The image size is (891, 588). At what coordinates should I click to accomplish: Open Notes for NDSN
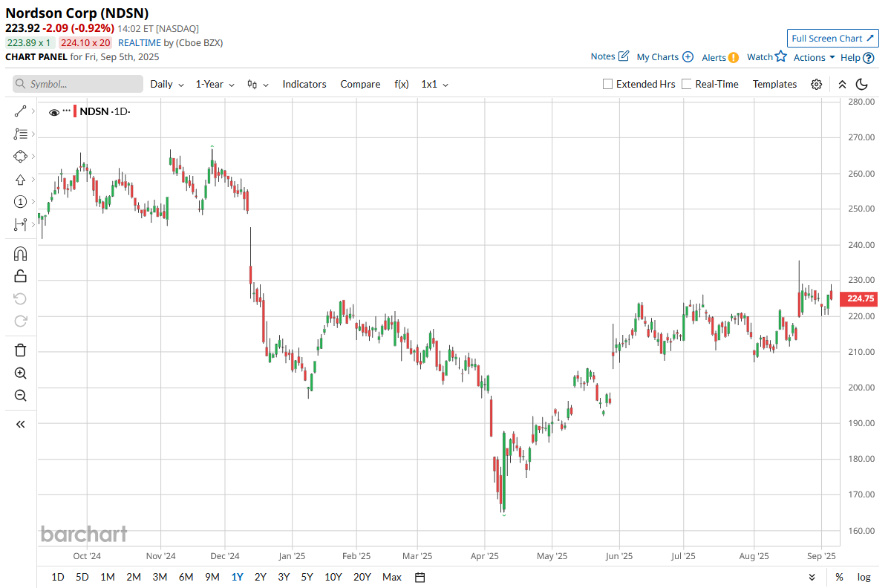pyautogui.click(x=610, y=56)
